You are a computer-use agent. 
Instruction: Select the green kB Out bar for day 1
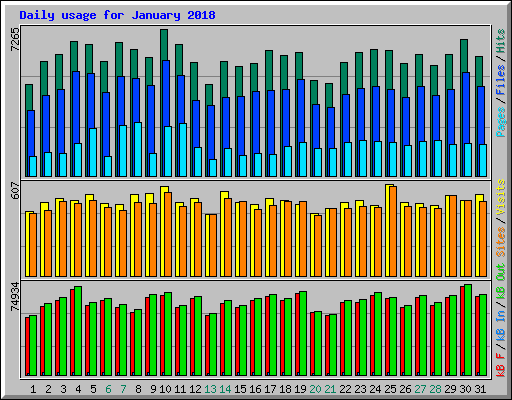(33, 345)
